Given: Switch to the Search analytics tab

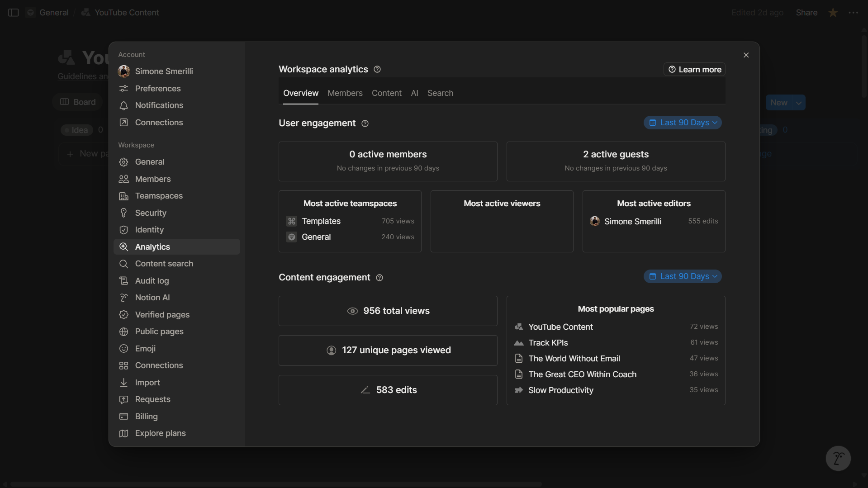Looking at the screenshot, I should (x=440, y=93).
